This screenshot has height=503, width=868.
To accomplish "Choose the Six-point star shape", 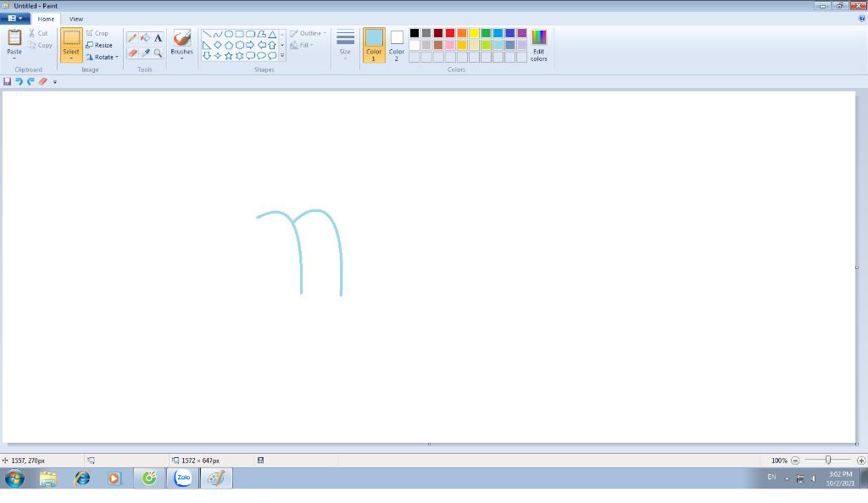I will (240, 55).
